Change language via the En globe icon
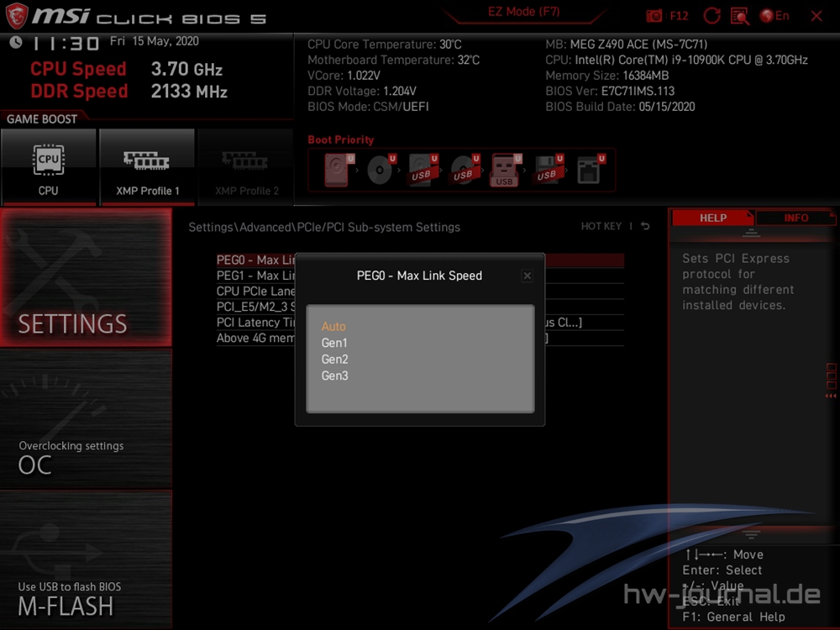 (x=774, y=16)
